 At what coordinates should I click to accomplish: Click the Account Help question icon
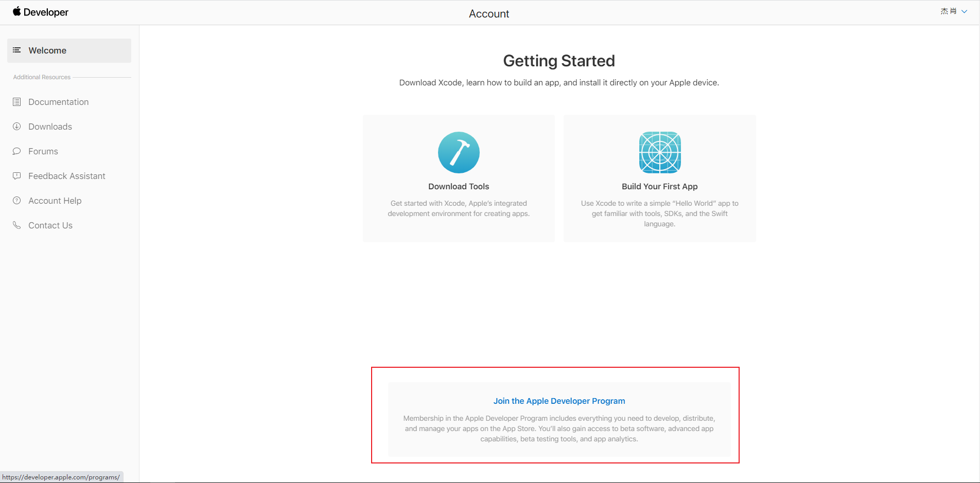[x=16, y=201]
